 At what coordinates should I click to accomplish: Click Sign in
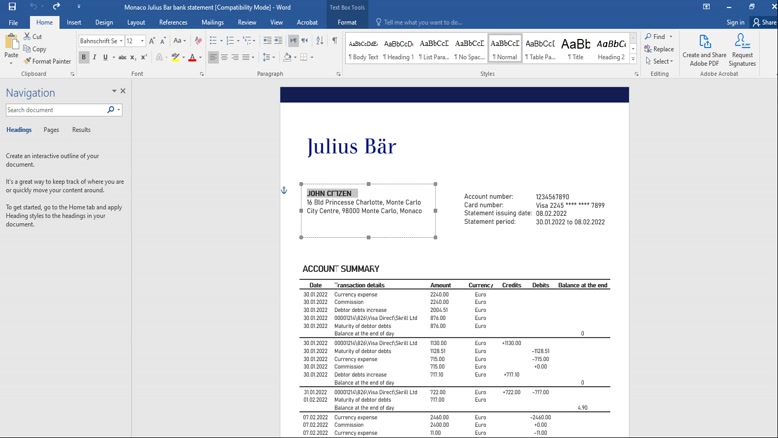click(x=735, y=22)
